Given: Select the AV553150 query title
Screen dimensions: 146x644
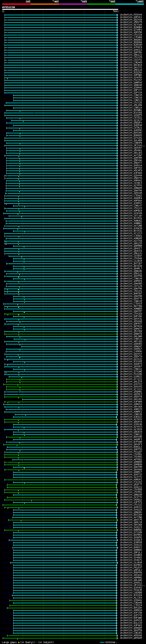Looking at the screenshot, I should (x=8, y=7).
